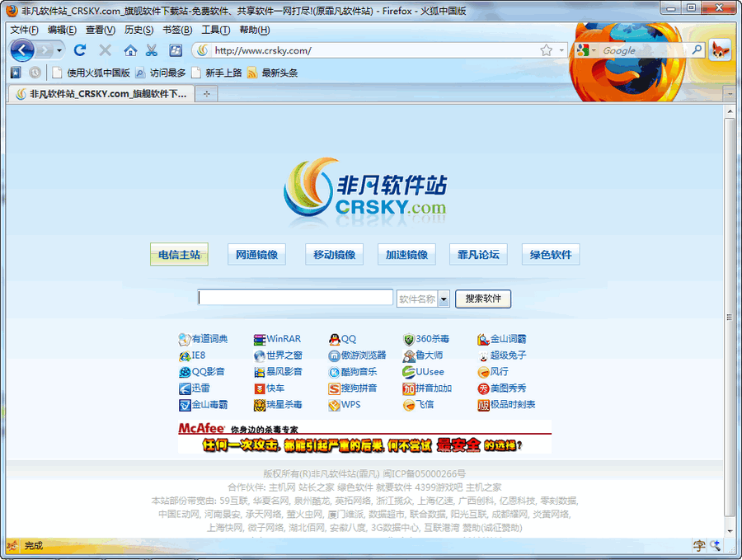Click the 美图秀秀 icon
The height and width of the screenshot is (560, 742).
pyautogui.click(x=484, y=388)
